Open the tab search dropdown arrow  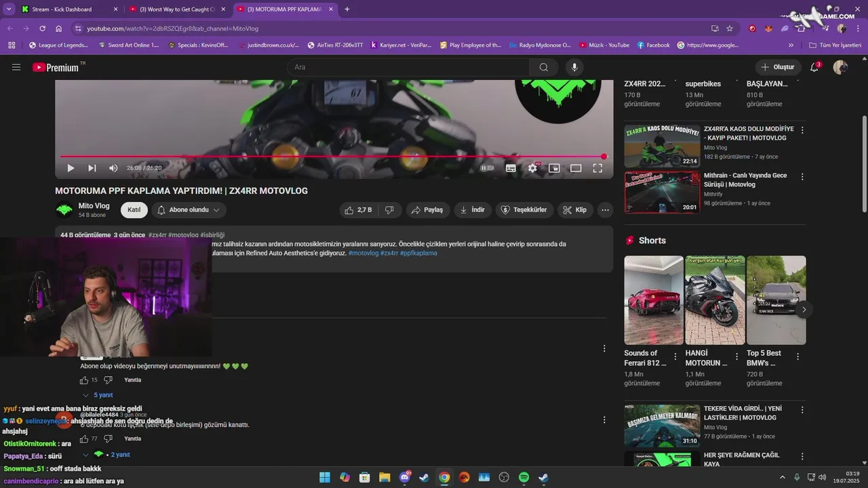[x=9, y=9]
